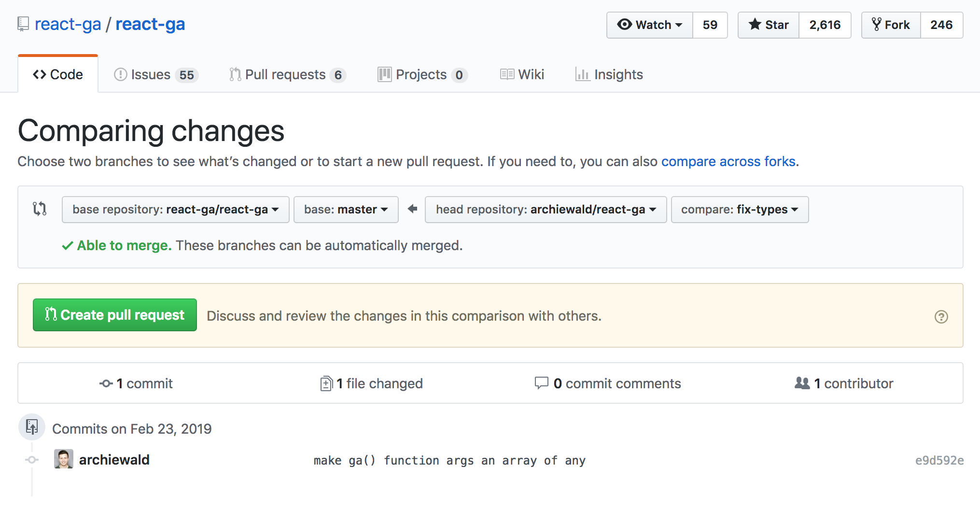The width and height of the screenshot is (980, 509).
Task: Click the Pull requests count badge 6
Action: click(x=338, y=75)
